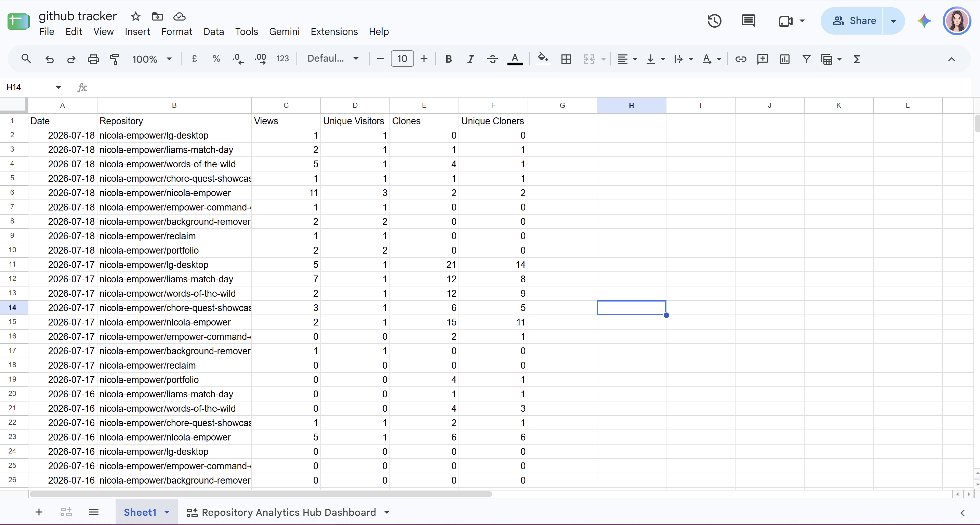Open the text color picker

[x=515, y=59]
